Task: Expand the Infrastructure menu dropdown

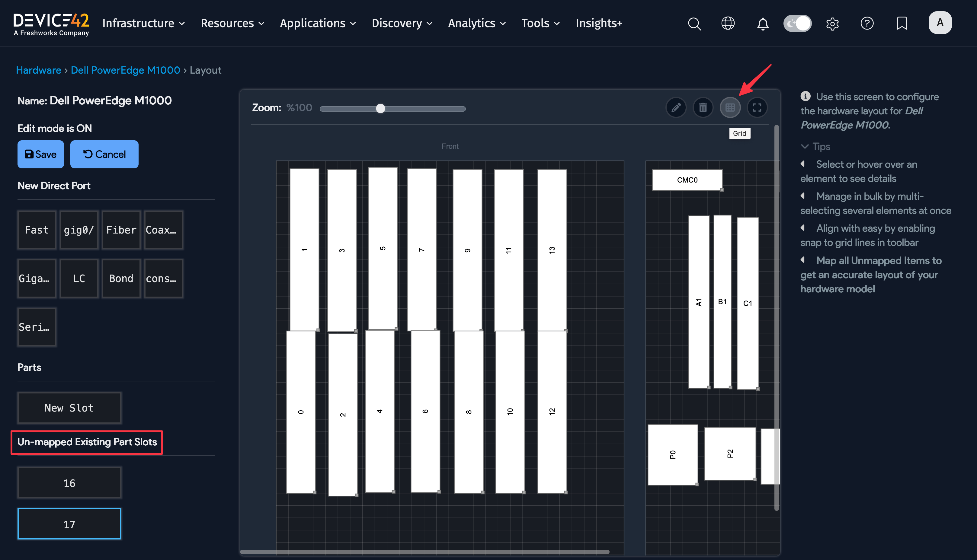Action: (x=143, y=24)
